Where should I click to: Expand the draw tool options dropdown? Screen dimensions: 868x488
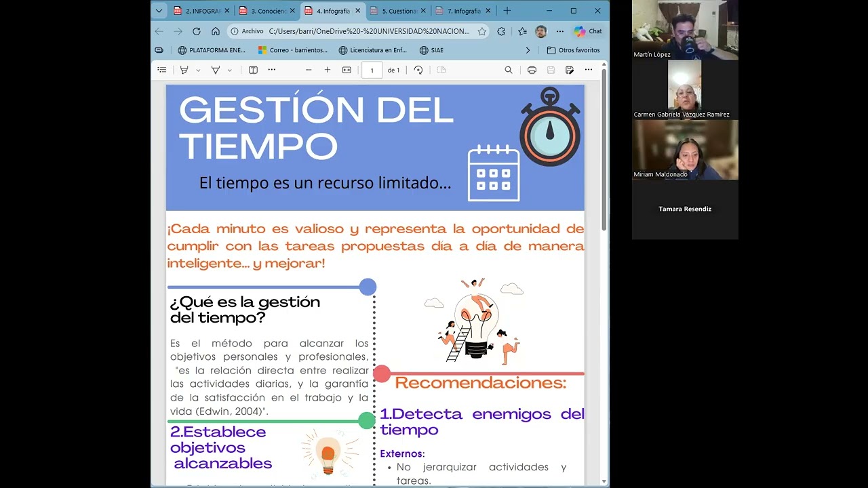[x=230, y=70]
